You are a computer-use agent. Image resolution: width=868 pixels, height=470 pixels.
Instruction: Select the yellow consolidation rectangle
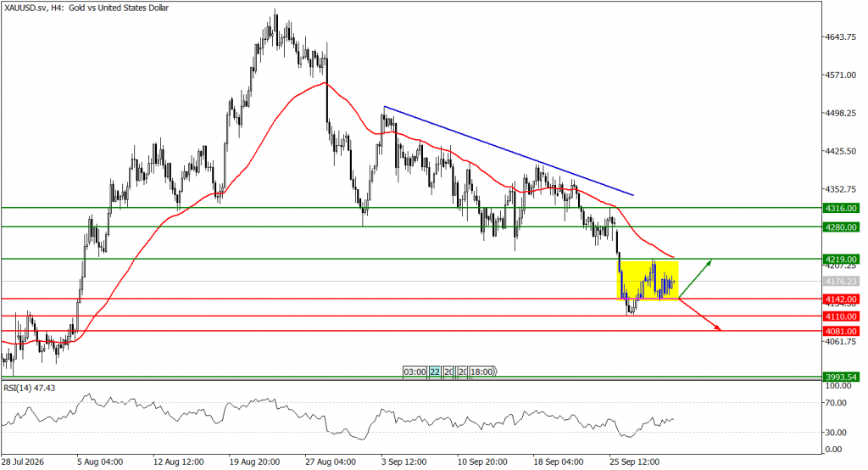pos(648,281)
